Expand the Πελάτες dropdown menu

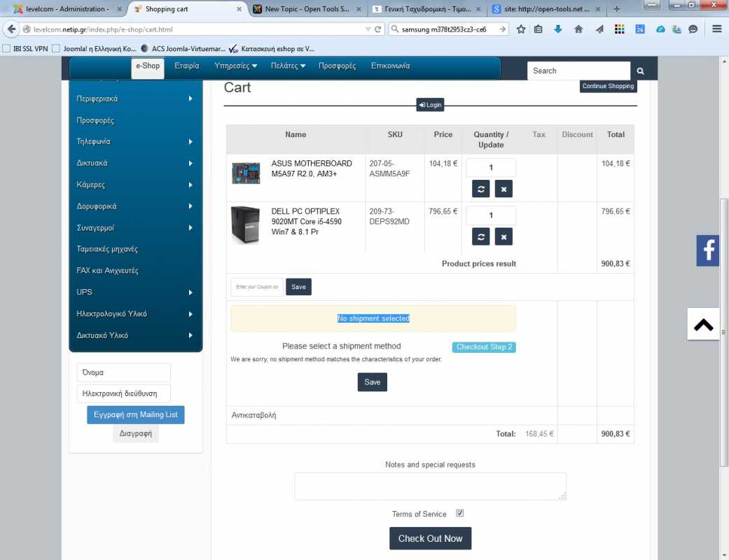pos(288,66)
